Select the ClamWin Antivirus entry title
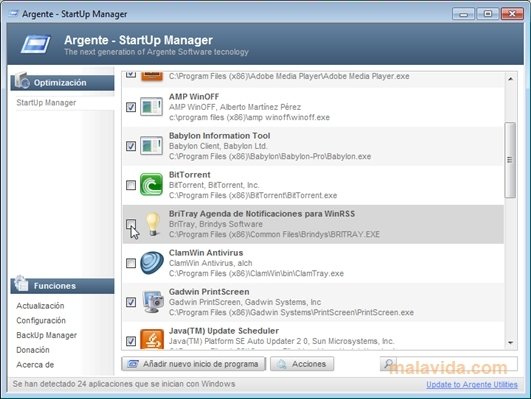531x399 pixels. point(206,253)
